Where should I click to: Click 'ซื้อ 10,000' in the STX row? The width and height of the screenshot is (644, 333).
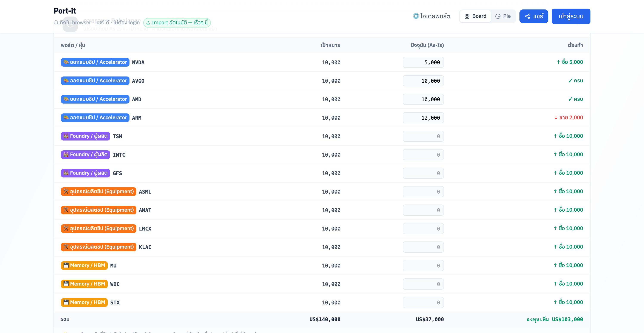(568, 302)
